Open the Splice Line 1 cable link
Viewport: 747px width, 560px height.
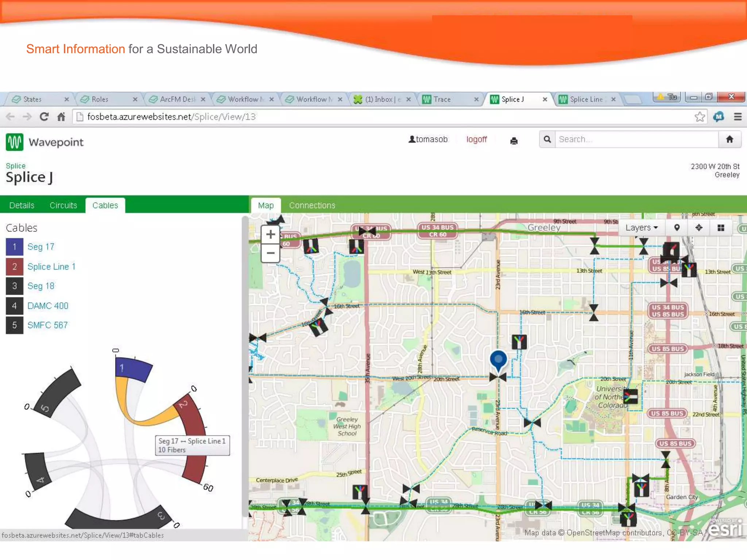pyautogui.click(x=51, y=267)
